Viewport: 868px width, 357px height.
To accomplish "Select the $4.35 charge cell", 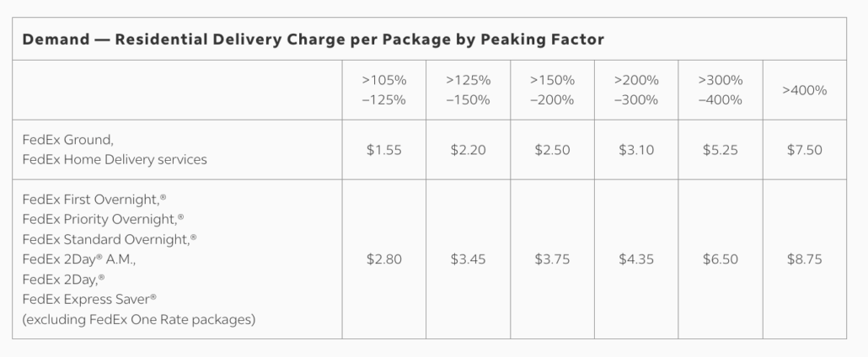I will click(636, 259).
